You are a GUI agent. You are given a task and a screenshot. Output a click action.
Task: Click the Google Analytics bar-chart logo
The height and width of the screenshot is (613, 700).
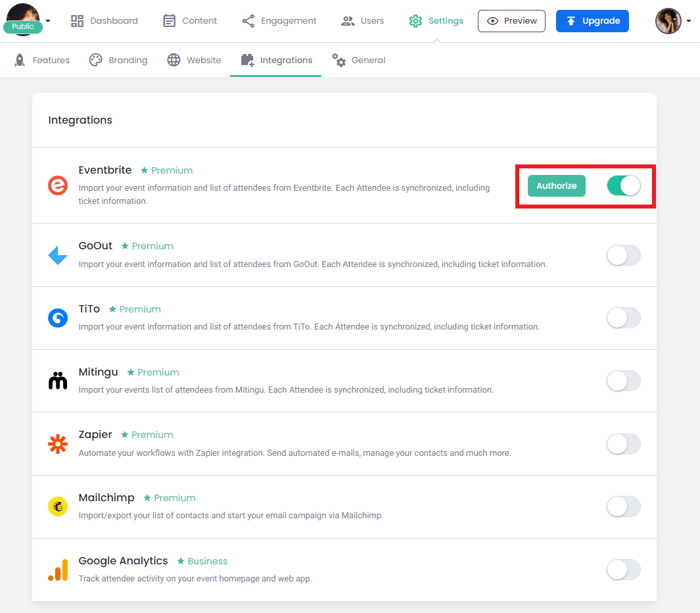point(58,570)
